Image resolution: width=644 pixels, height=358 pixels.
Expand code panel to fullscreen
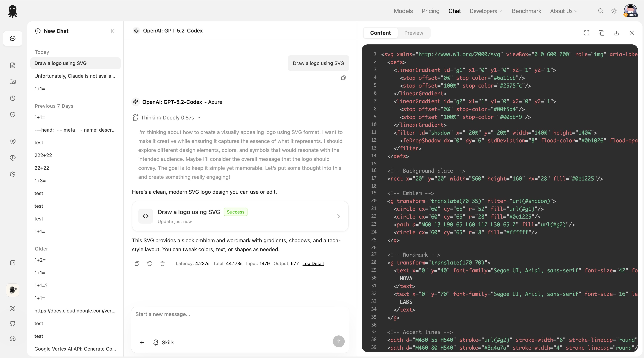(586, 33)
